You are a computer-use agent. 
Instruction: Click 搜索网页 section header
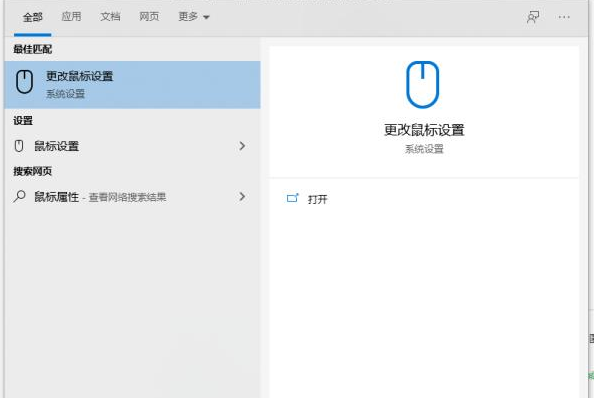[x=33, y=171]
